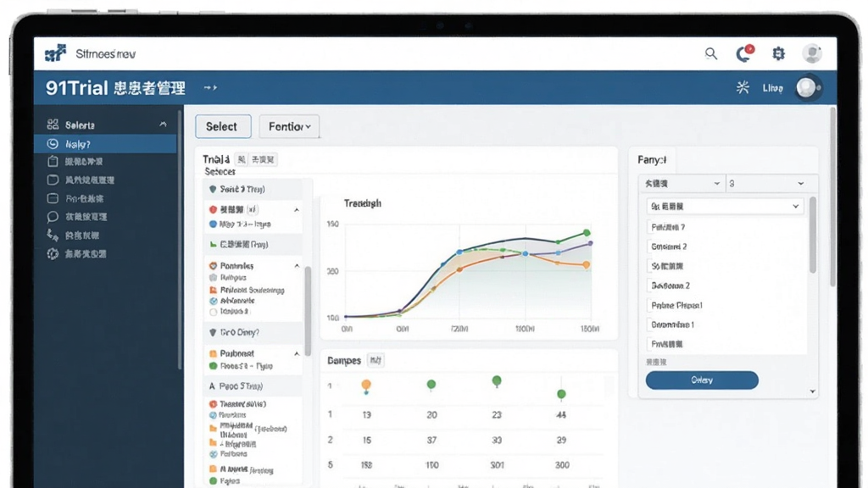This screenshot has width=868, height=488.
Task: Open the Fentior dropdown next to Select
Action: pyautogui.click(x=289, y=127)
